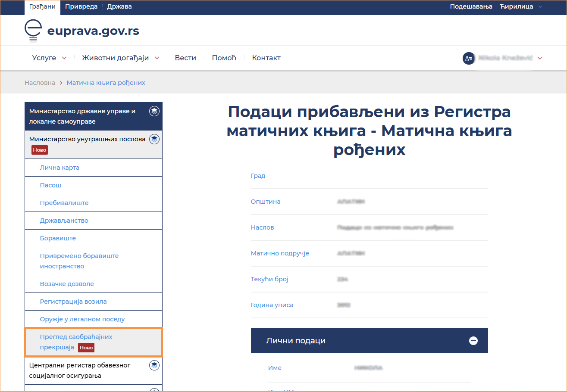Go back to Насловна breadcrumb
The image size is (567, 392).
pos(40,83)
